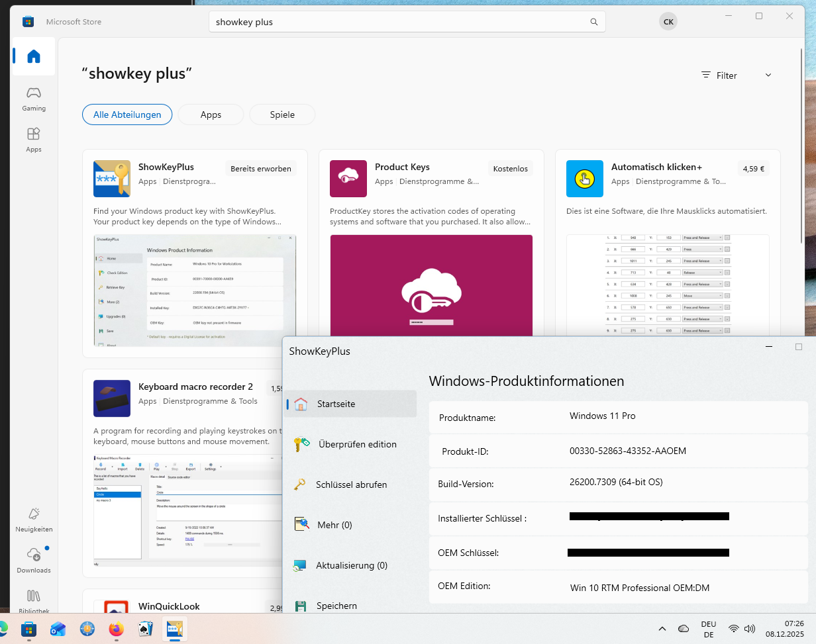
Task: Maximize the ShowKeyPlus window
Action: pos(799,347)
